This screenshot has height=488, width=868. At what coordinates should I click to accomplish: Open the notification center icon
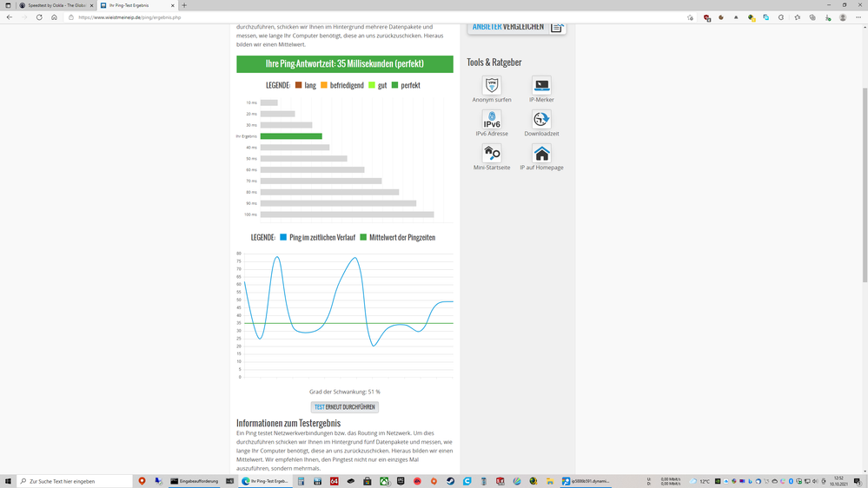tap(858, 481)
